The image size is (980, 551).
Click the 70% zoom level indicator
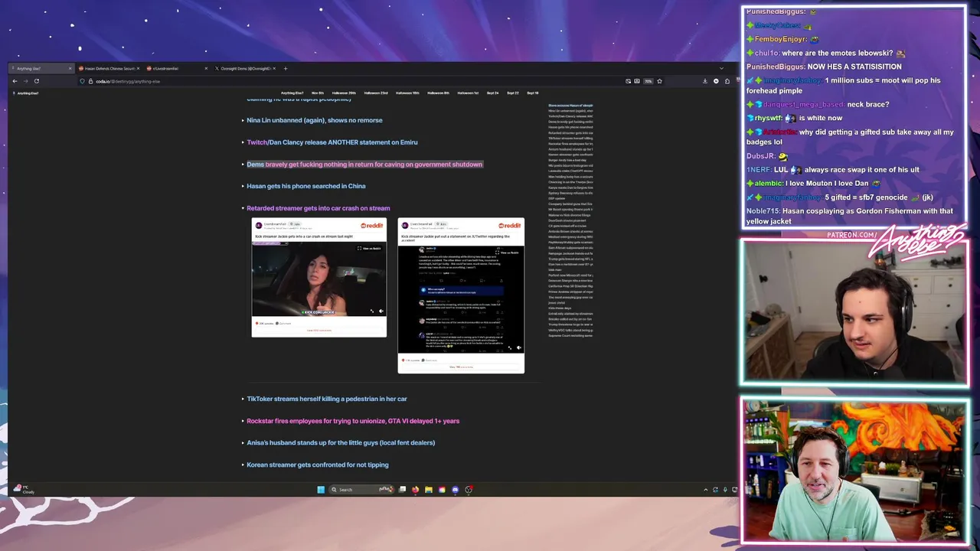[x=648, y=81]
